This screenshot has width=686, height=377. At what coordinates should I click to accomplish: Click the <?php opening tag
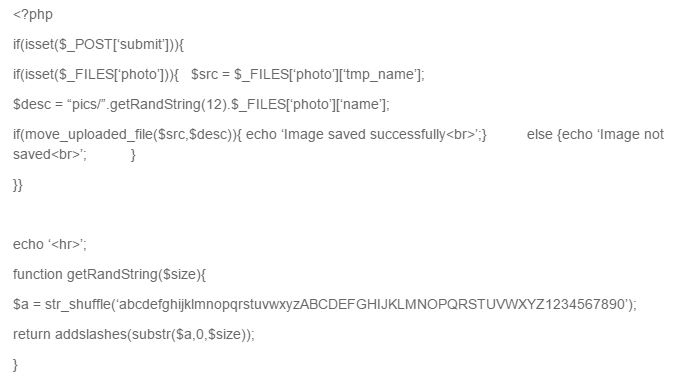click(33, 14)
